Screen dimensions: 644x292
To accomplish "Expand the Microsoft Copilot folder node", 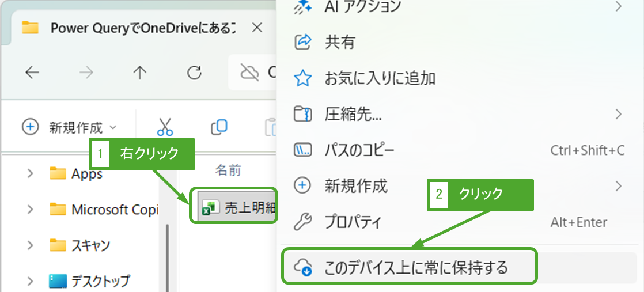I will [x=30, y=210].
